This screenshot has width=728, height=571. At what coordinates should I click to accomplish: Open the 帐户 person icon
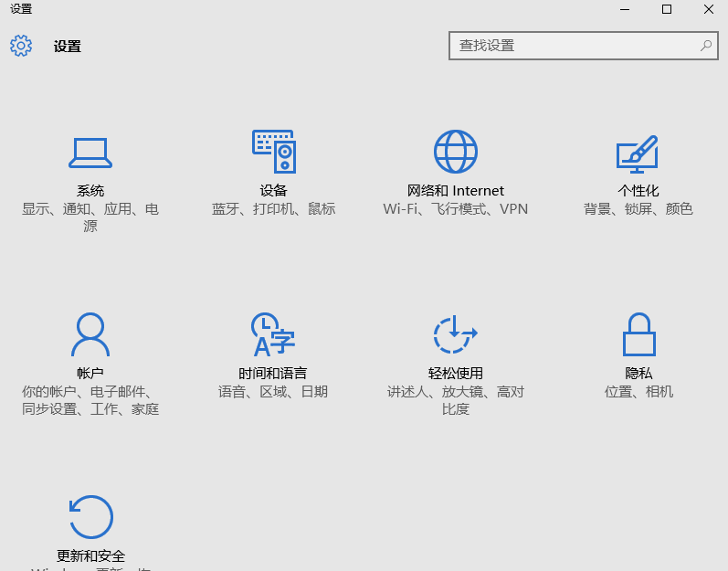(90, 334)
